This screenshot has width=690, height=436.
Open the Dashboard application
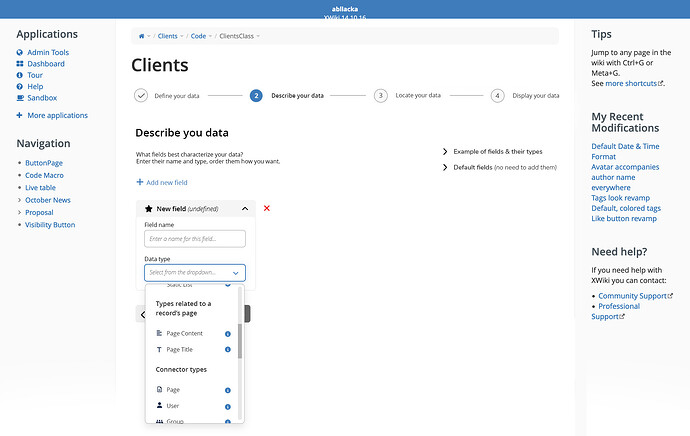tap(45, 64)
